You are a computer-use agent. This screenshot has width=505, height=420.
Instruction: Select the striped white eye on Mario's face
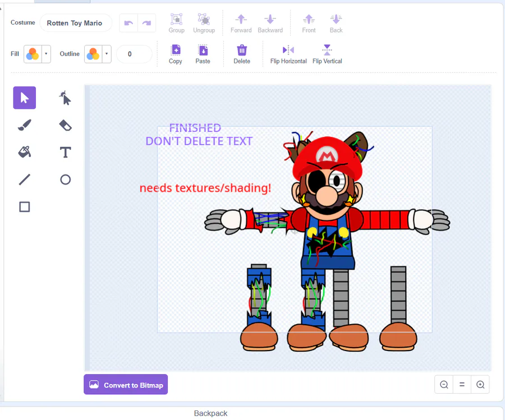click(337, 181)
